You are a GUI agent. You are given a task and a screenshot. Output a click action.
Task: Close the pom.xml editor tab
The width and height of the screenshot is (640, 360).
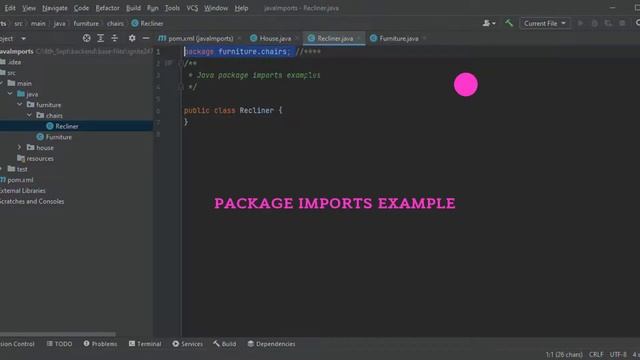click(x=239, y=38)
